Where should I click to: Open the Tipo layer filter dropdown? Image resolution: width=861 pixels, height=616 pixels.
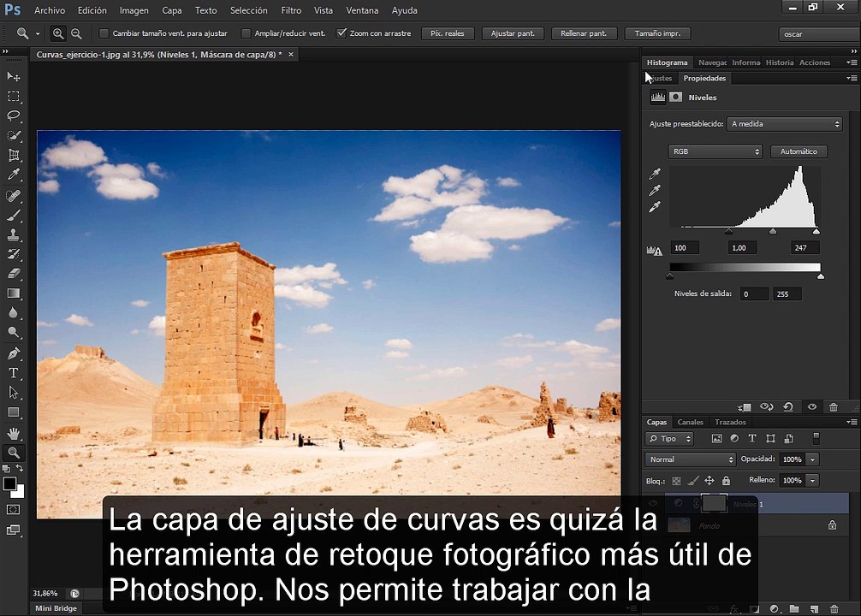[x=669, y=439]
